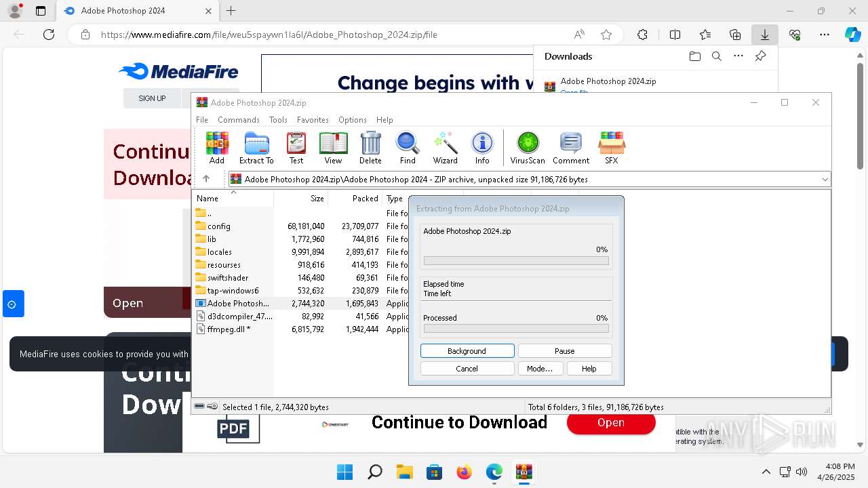Open the Comment tool
This screenshot has height=488, width=868.
tap(571, 148)
